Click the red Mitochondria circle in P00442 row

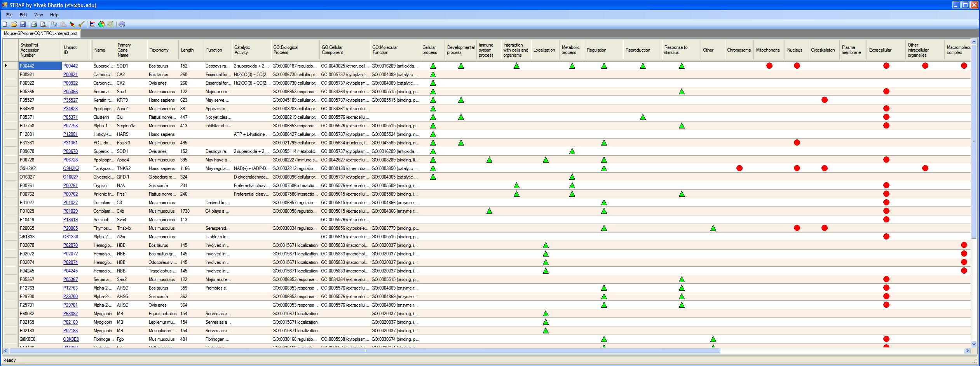[x=769, y=66]
